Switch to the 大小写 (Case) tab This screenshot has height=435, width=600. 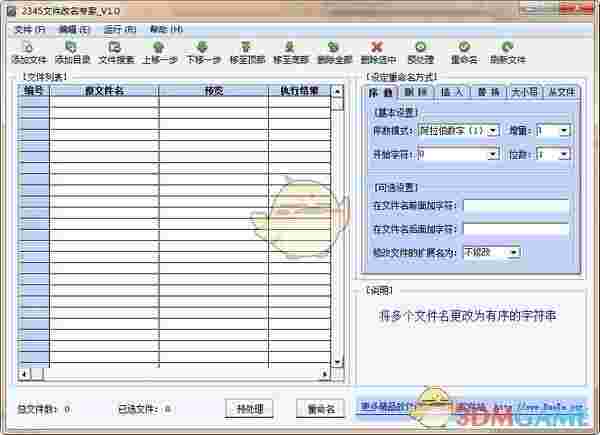(525, 92)
